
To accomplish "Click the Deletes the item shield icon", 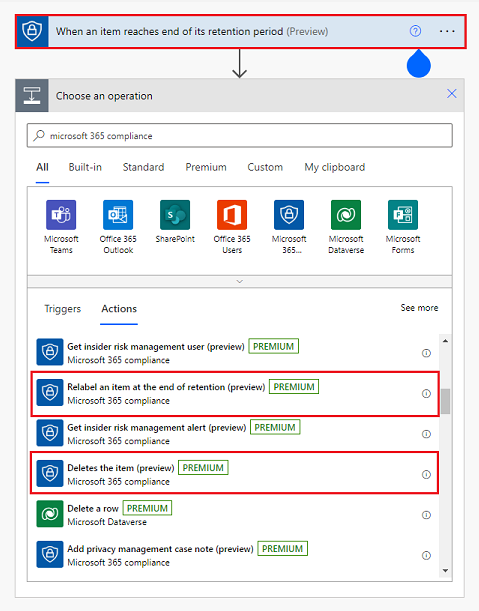I will click(x=50, y=473).
